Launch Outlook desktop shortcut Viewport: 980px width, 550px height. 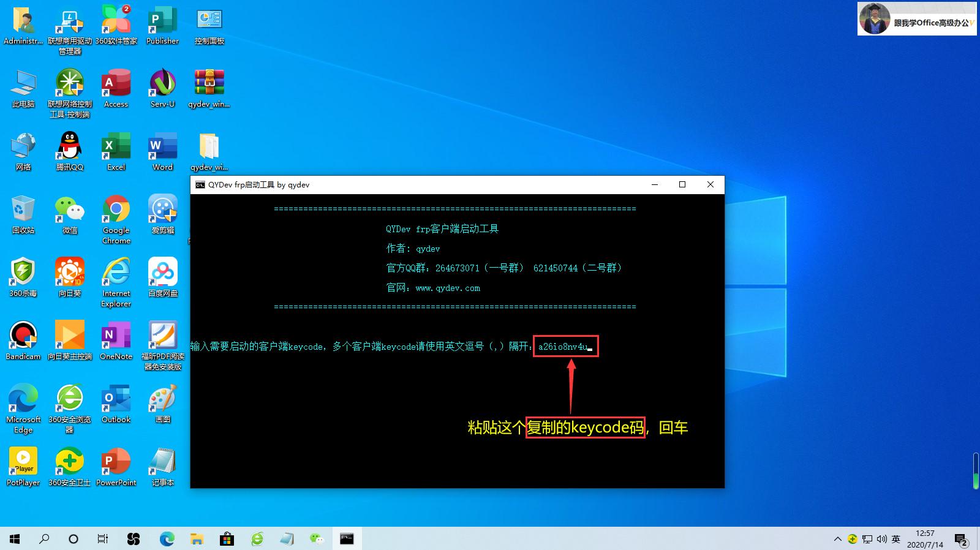[x=116, y=404]
